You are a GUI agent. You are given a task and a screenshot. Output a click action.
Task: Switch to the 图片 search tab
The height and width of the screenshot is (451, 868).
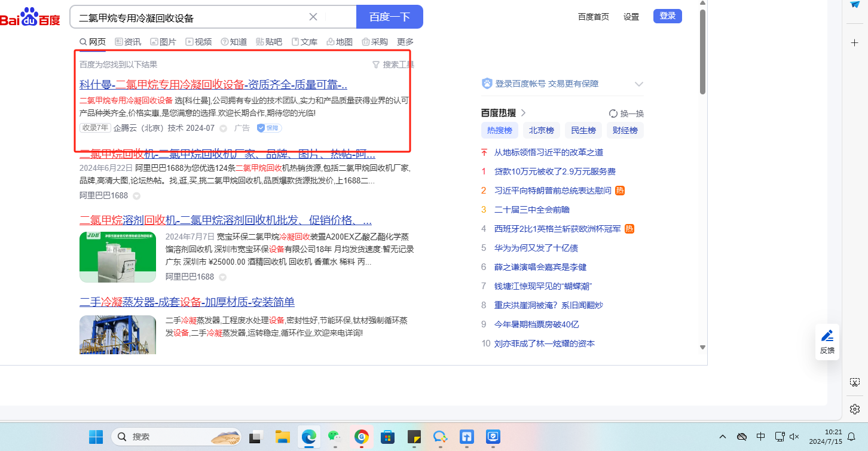[163, 42]
